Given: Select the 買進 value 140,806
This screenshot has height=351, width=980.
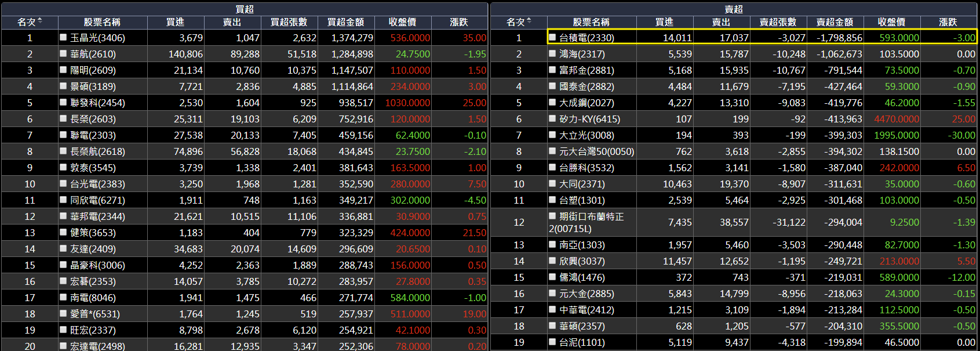Looking at the screenshot, I should coord(186,54).
